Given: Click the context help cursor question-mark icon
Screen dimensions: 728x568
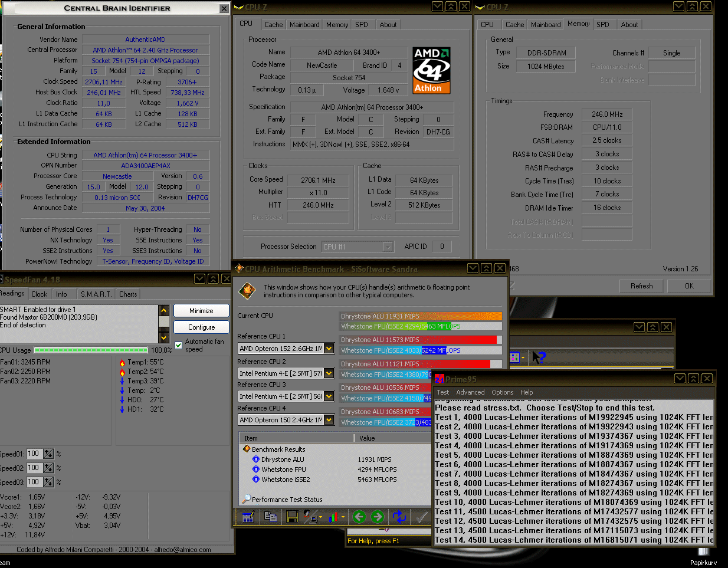Looking at the screenshot, I should pyautogui.click(x=539, y=357).
